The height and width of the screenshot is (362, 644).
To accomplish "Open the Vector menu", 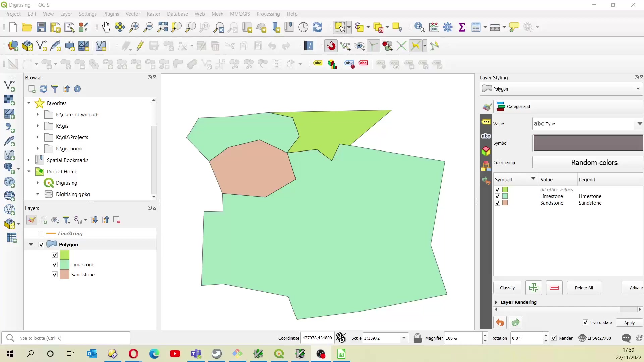I will click(133, 14).
